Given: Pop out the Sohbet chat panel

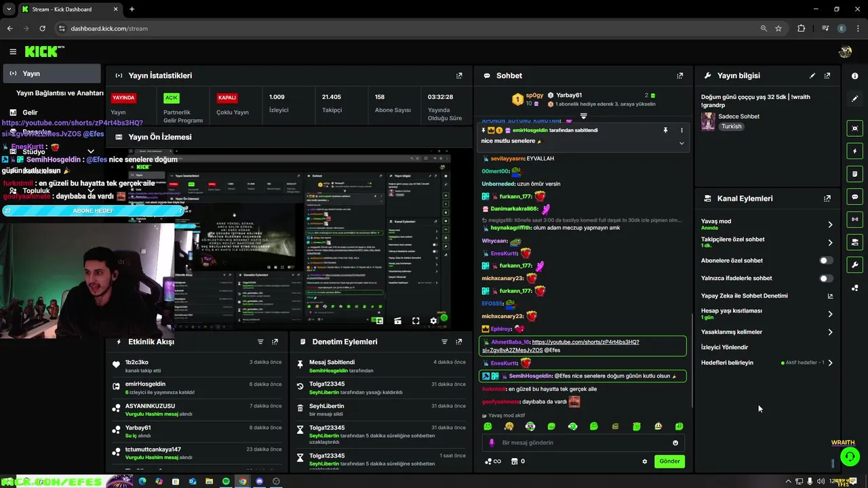Looking at the screenshot, I should pos(679,76).
